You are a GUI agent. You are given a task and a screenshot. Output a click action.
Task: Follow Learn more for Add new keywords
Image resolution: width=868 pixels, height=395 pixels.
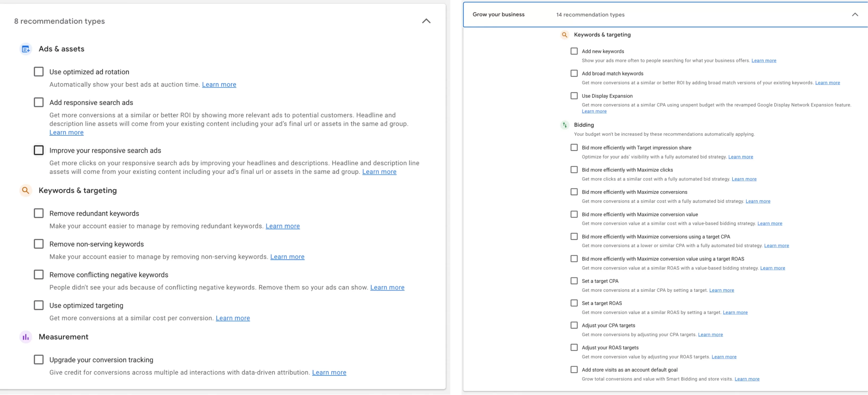763,60
